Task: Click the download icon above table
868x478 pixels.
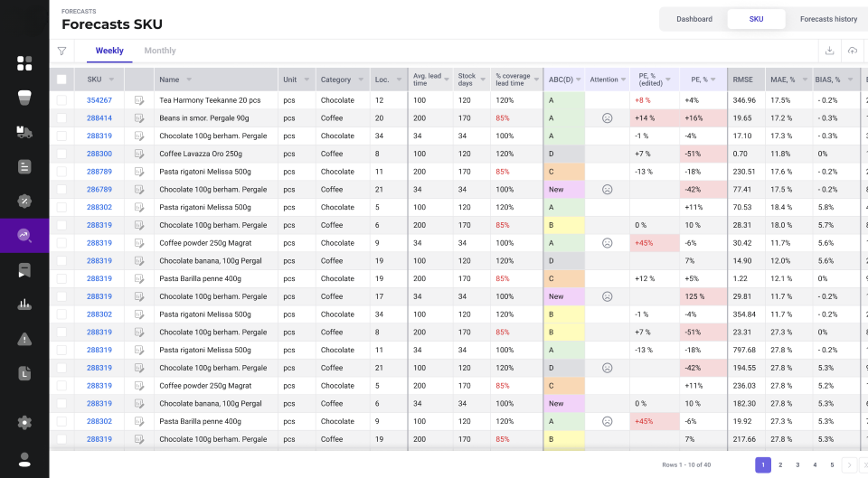Action: [829, 51]
